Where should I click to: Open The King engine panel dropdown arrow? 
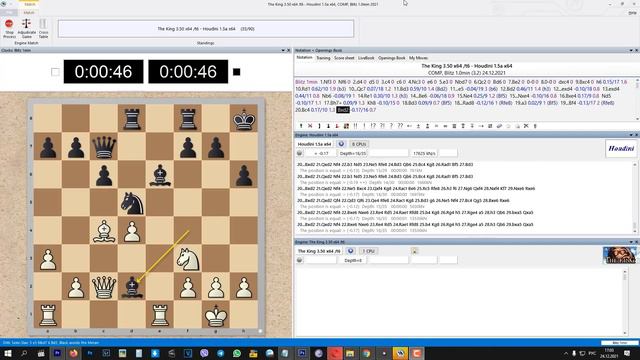click(x=631, y=242)
